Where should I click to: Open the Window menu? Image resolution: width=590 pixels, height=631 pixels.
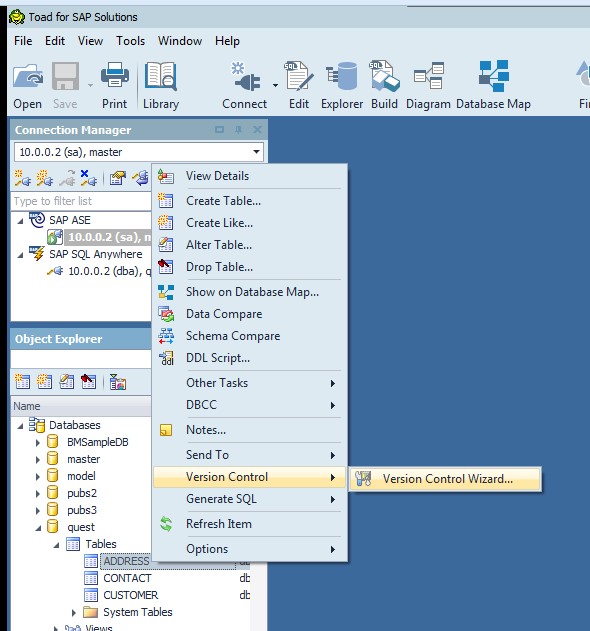pos(180,41)
